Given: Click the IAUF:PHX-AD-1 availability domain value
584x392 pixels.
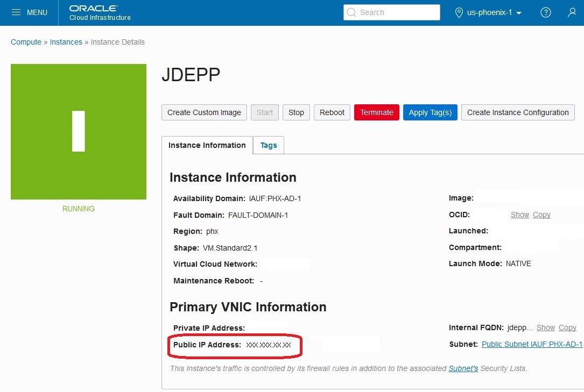Looking at the screenshot, I should tap(275, 198).
